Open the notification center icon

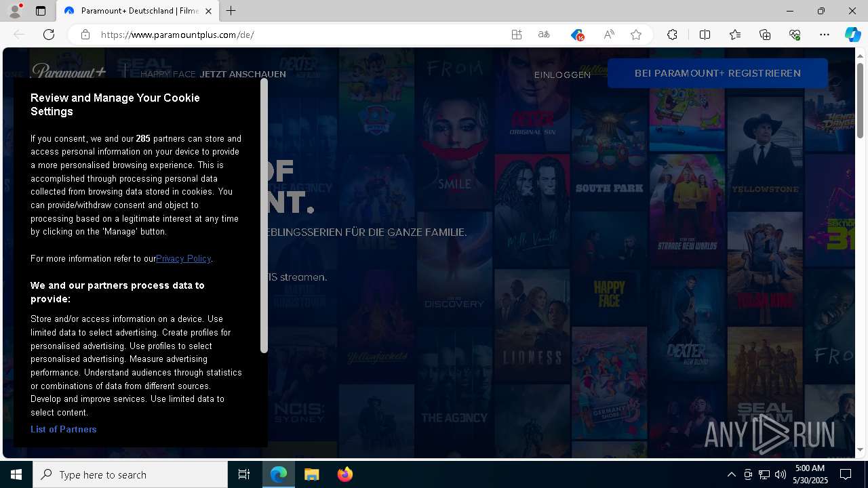click(x=846, y=474)
